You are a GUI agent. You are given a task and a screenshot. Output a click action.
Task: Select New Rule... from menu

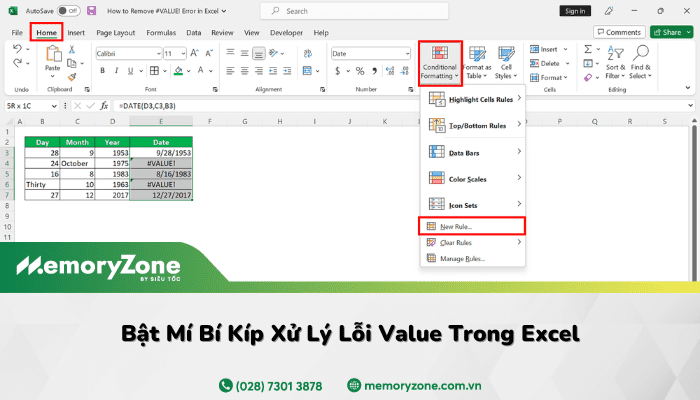[x=472, y=226]
